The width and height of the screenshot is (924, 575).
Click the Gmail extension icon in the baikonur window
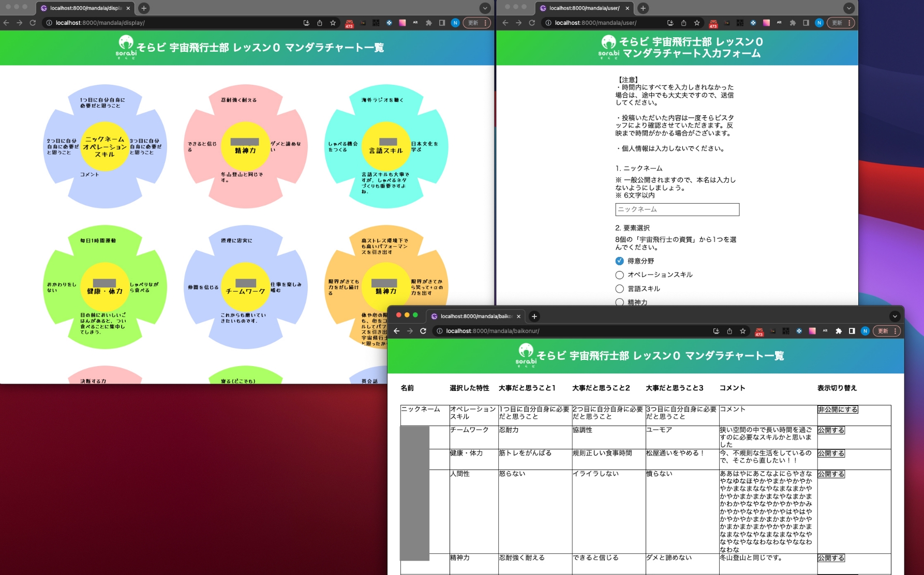click(x=759, y=331)
